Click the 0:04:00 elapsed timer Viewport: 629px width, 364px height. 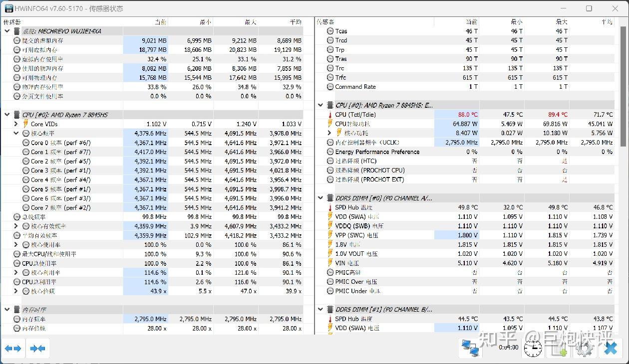(508, 348)
